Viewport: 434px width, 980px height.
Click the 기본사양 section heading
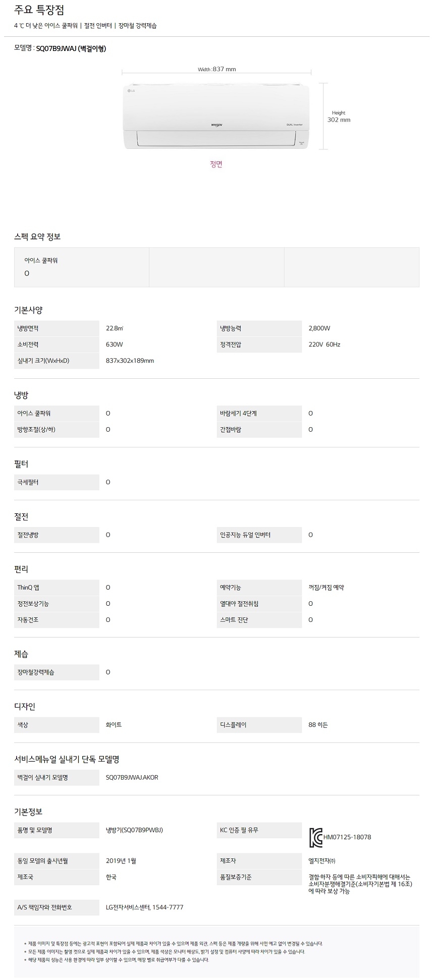click(x=28, y=310)
